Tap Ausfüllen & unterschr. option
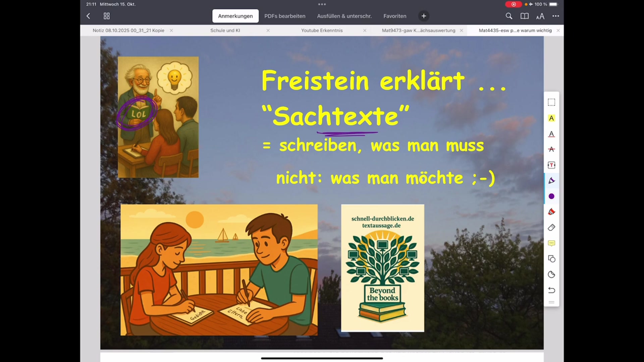644x362 pixels. pos(344,16)
